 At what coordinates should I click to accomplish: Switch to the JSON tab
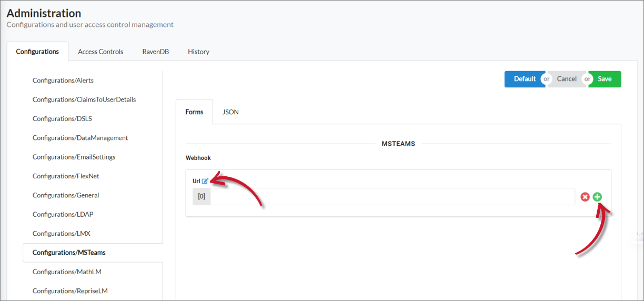click(230, 112)
